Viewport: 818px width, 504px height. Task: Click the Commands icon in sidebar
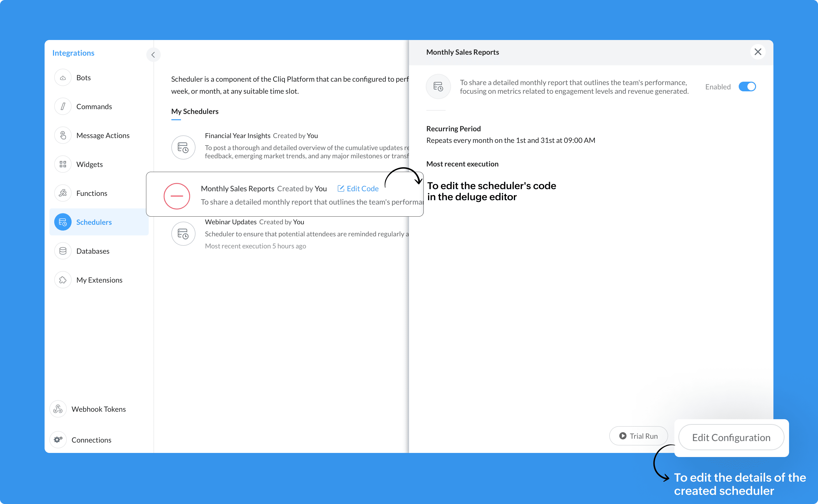click(x=63, y=106)
